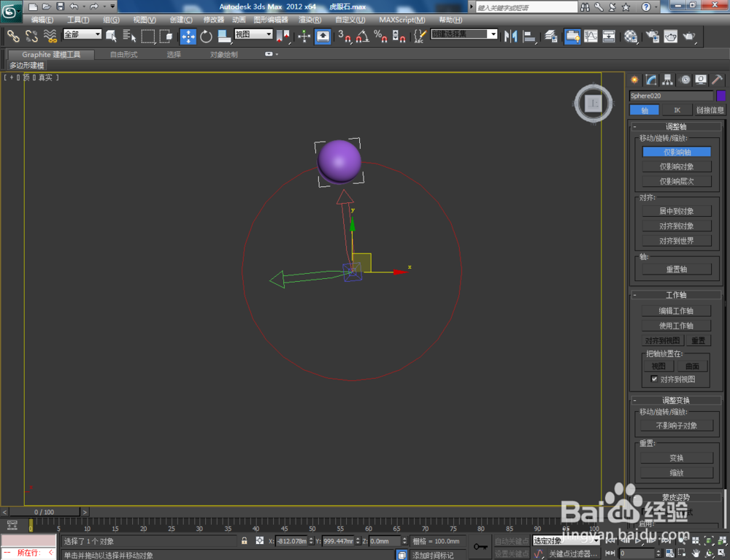Click the 重置轴 button
This screenshot has height=560, width=730.
coord(677,269)
